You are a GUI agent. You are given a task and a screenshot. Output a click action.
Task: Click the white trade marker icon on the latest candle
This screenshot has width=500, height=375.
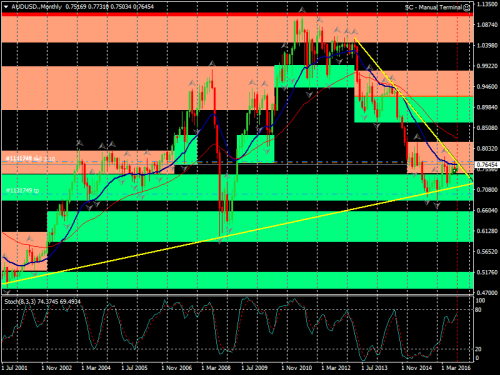[x=454, y=171]
